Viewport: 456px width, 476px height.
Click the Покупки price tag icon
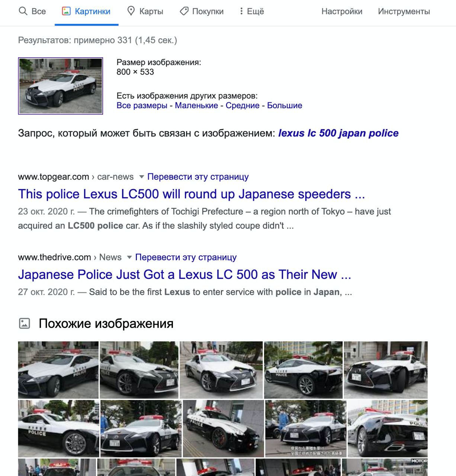pos(184,11)
